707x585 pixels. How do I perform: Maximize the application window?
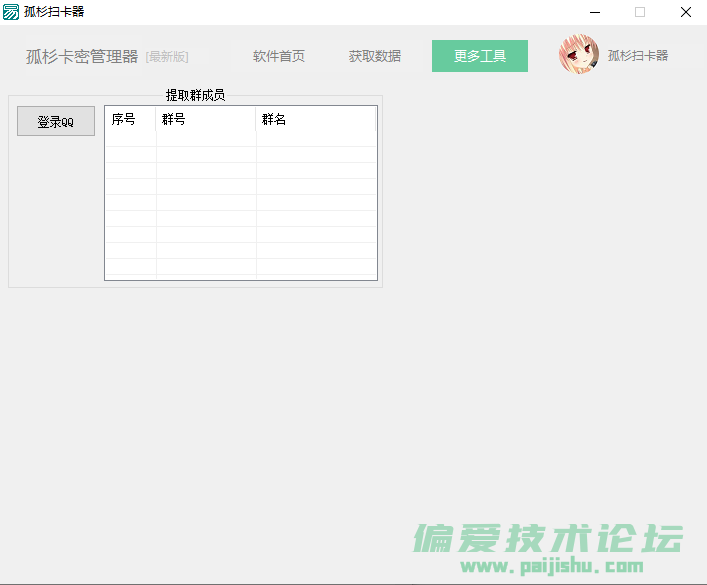tap(640, 12)
